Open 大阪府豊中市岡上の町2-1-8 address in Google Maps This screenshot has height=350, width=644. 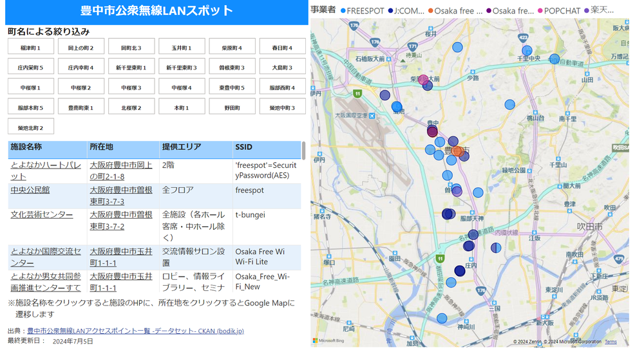(121, 170)
